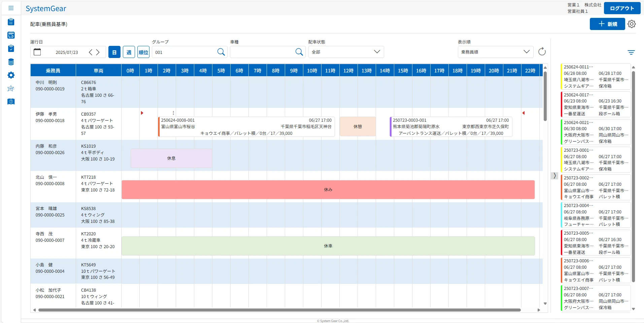644x323 pixels.
Task: Click the horizontal timeline scrollbar
Action: [279, 310]
